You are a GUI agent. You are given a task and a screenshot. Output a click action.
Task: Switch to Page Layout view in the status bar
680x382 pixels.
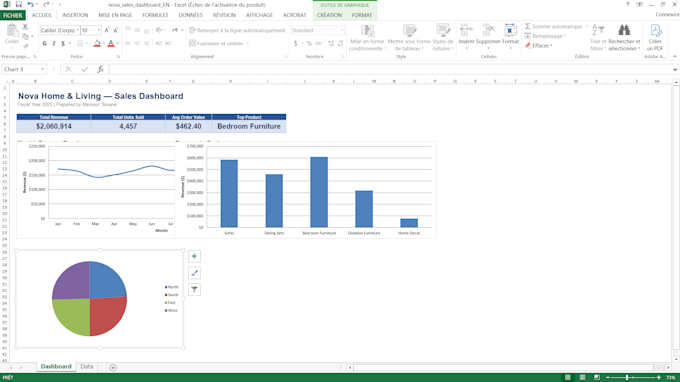pos(582,378)
